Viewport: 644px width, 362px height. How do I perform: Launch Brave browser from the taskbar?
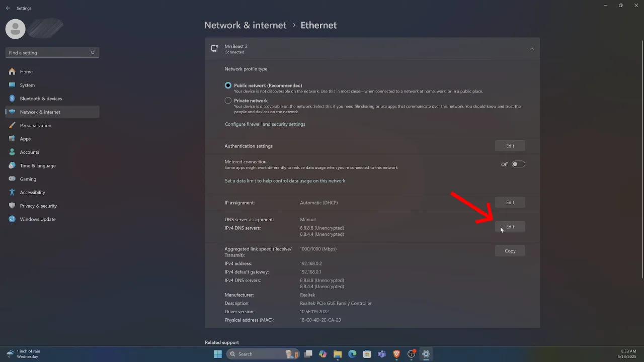point(396,354)
